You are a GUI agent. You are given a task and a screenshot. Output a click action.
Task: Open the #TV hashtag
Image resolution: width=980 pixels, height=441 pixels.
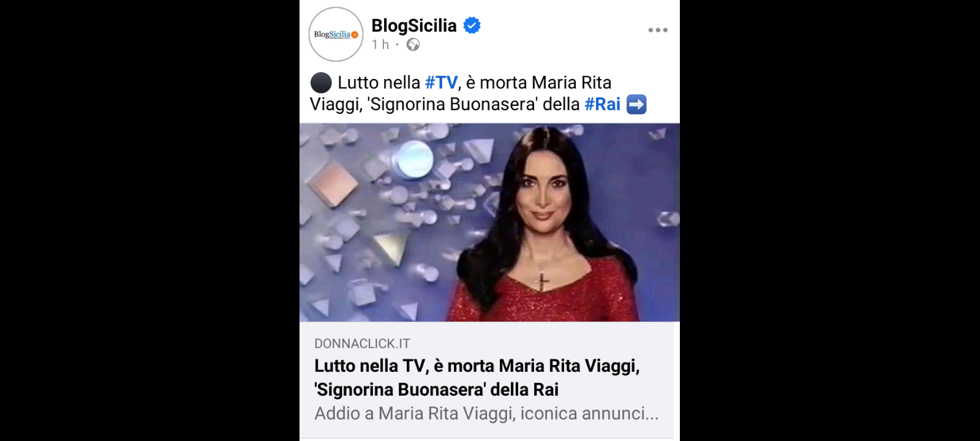(x=441, y=83)
